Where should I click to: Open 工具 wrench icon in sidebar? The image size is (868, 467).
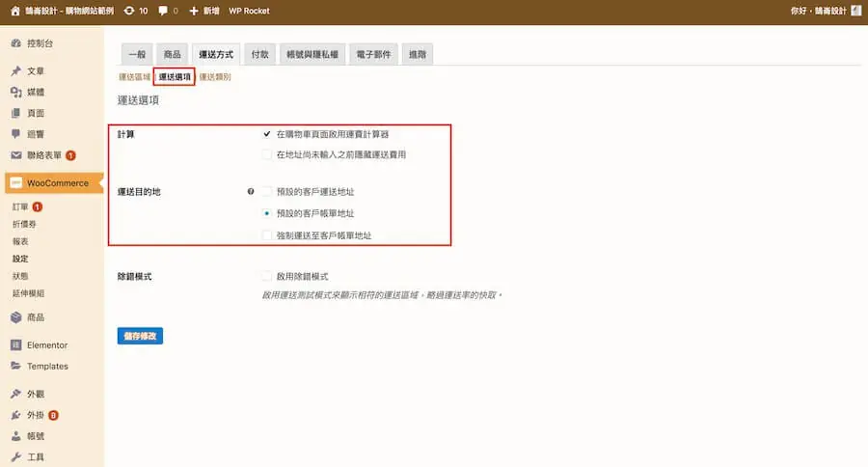16,457
